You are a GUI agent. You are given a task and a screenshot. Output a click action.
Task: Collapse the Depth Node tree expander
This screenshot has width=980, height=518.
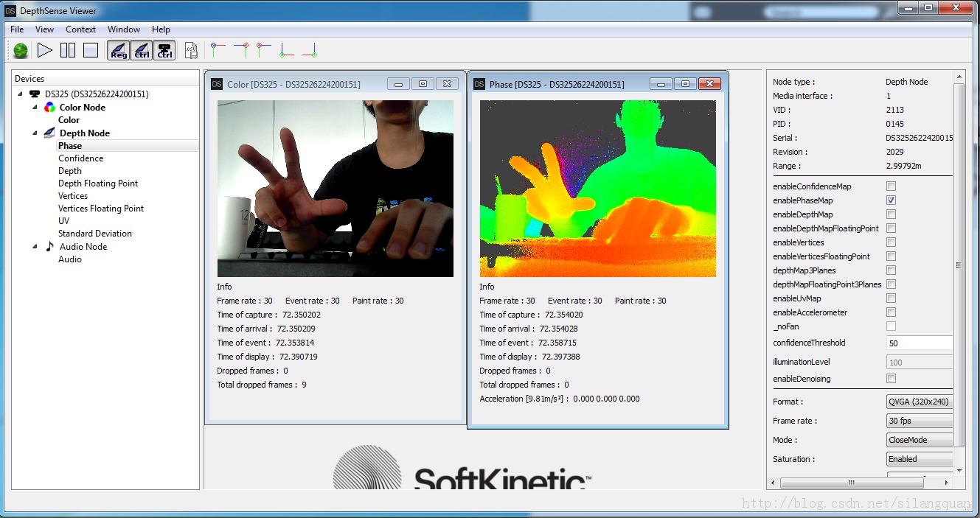coord(35,133)
